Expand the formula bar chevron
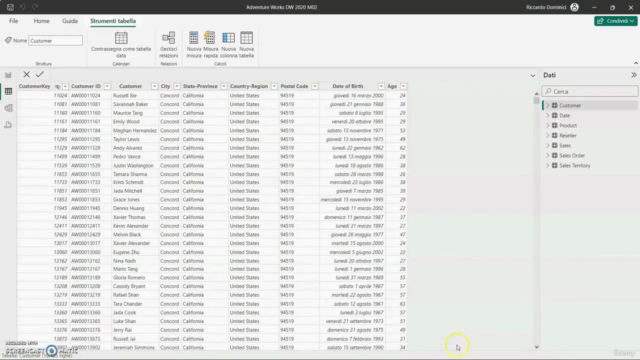Viewport: 640px width, 360px height. click(533, 76)
